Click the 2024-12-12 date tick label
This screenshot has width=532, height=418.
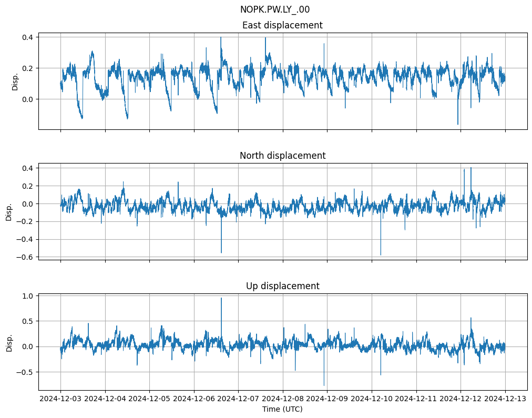461,399
